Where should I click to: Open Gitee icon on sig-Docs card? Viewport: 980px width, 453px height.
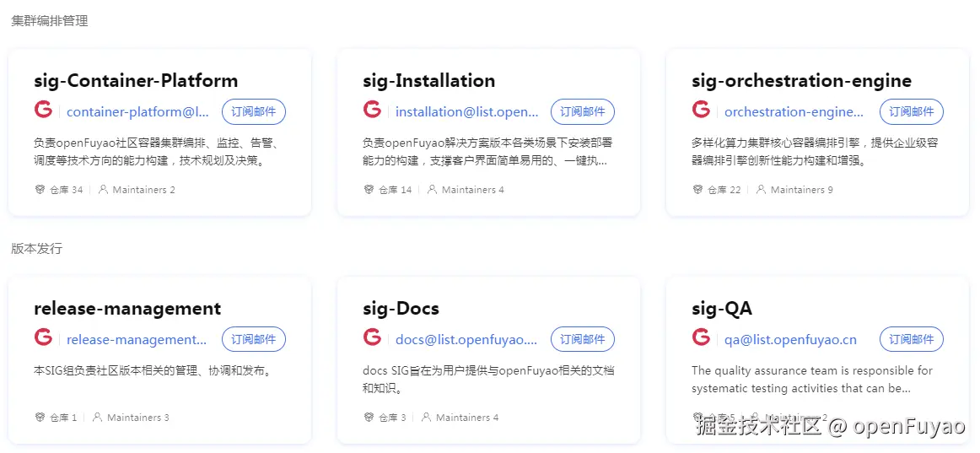tap(372, 337)
